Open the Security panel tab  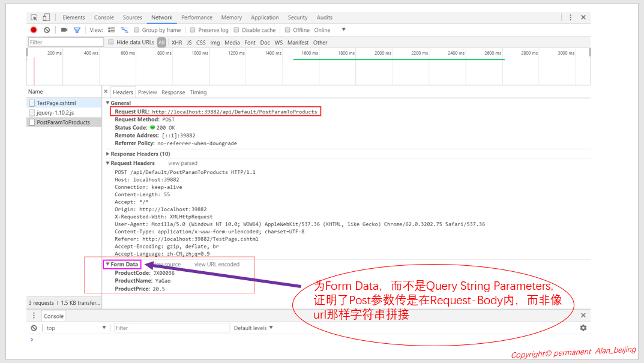point(297,17)
